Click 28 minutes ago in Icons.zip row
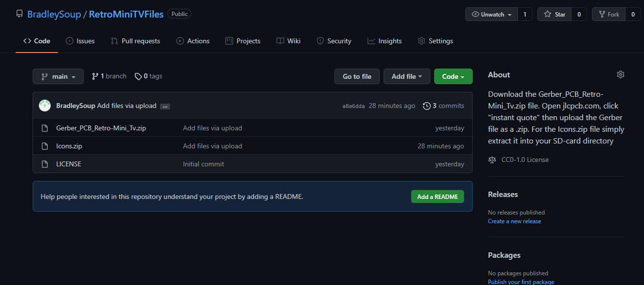 (441, 146)
